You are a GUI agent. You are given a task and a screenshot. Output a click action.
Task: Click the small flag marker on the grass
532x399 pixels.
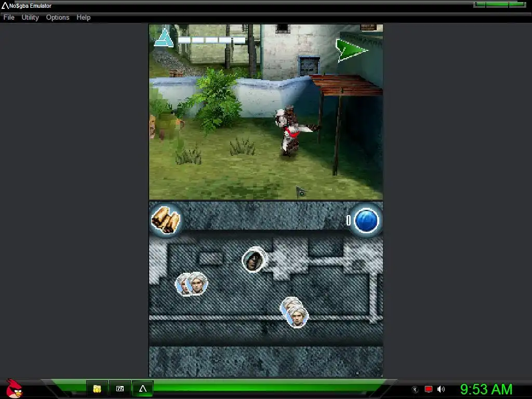[x=301, y=192]
